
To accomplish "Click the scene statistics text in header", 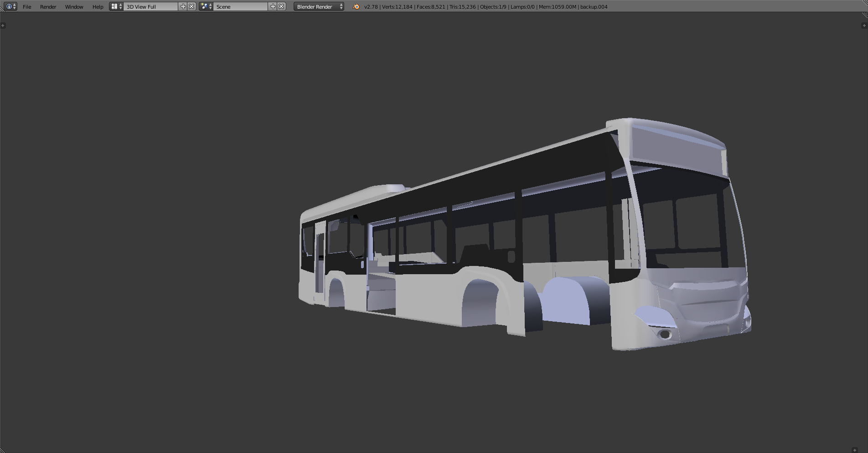I will (x=486, y=7).
